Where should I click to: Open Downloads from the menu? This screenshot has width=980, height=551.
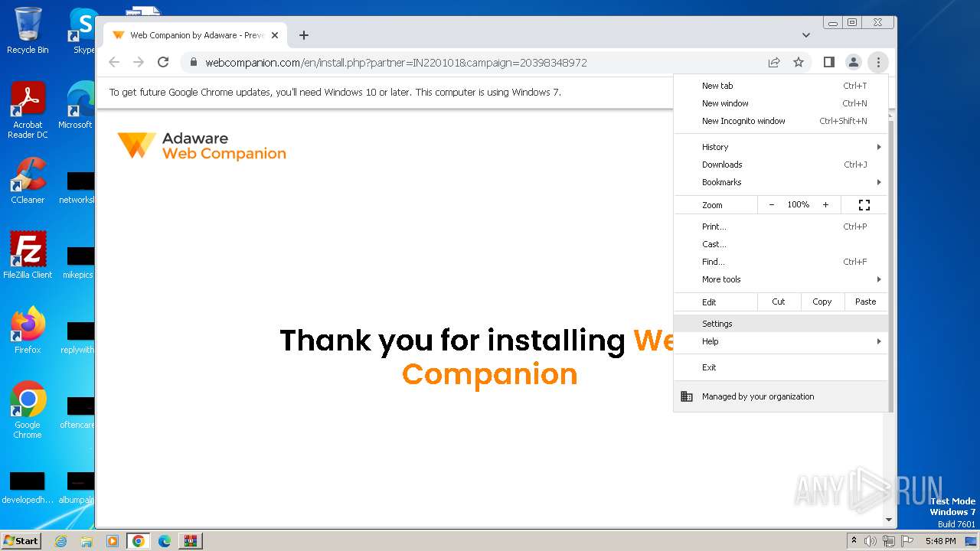click(x=781, y=165)
